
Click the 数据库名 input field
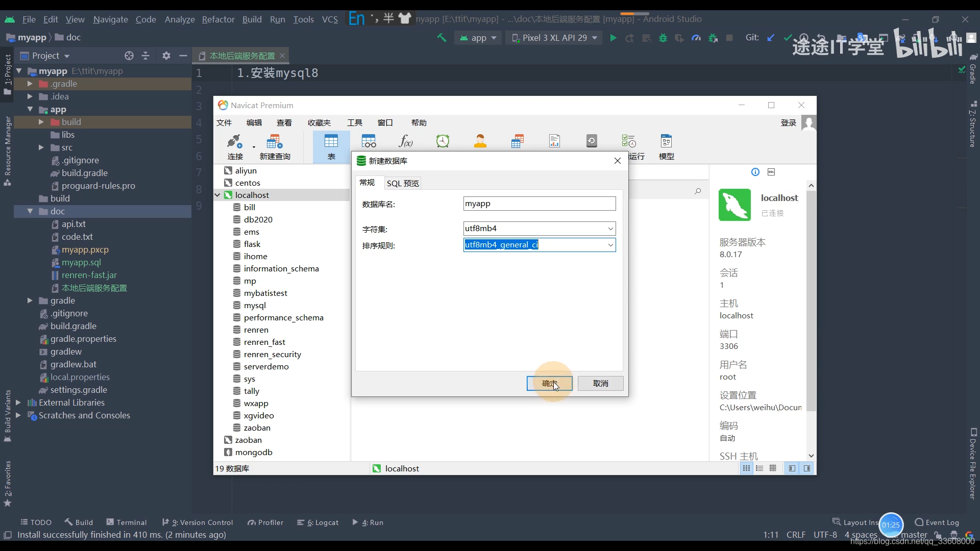[x=538, y=203]
